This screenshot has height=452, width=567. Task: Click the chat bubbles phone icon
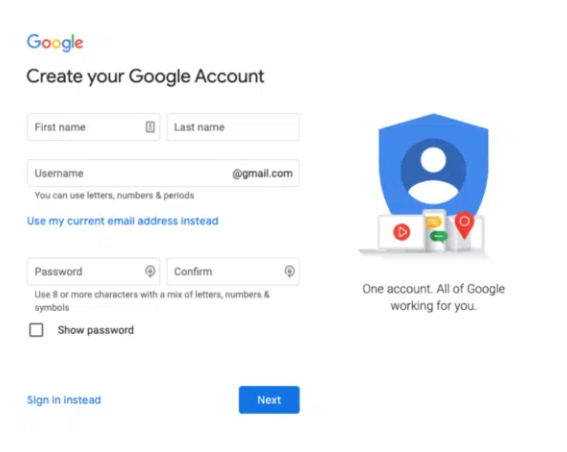pos(436,230)
